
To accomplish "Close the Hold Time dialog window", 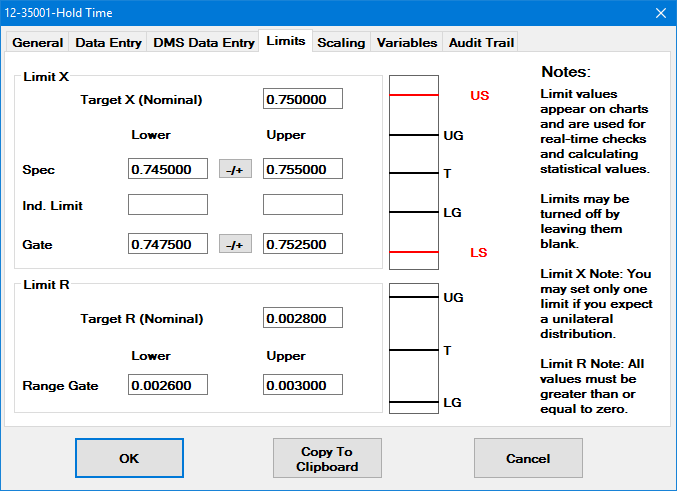I will tap(659, 13).
